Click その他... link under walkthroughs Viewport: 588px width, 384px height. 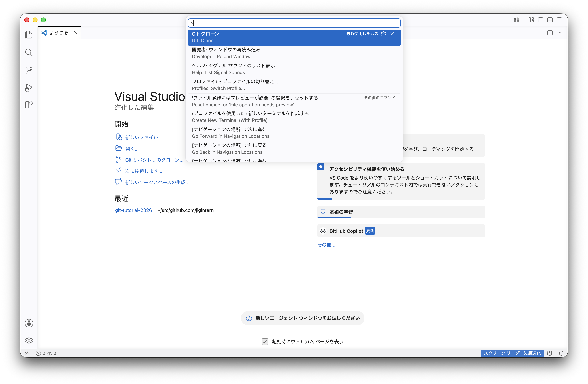tap(326, 245)
